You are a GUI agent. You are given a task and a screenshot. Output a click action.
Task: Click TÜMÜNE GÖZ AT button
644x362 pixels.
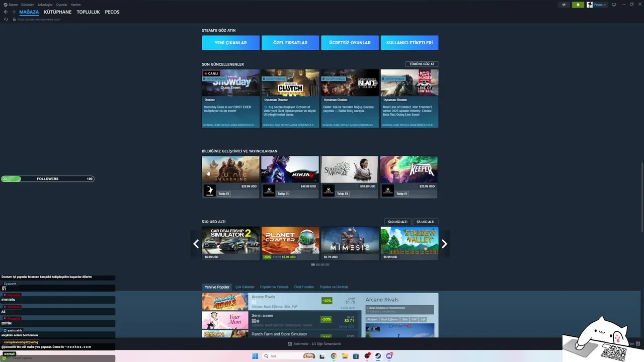point(422,64)
